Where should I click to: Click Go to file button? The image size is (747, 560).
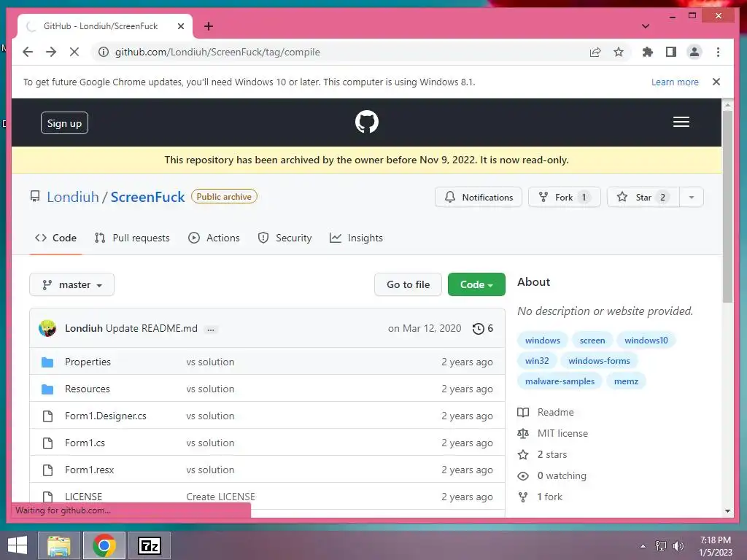[409, 285]
